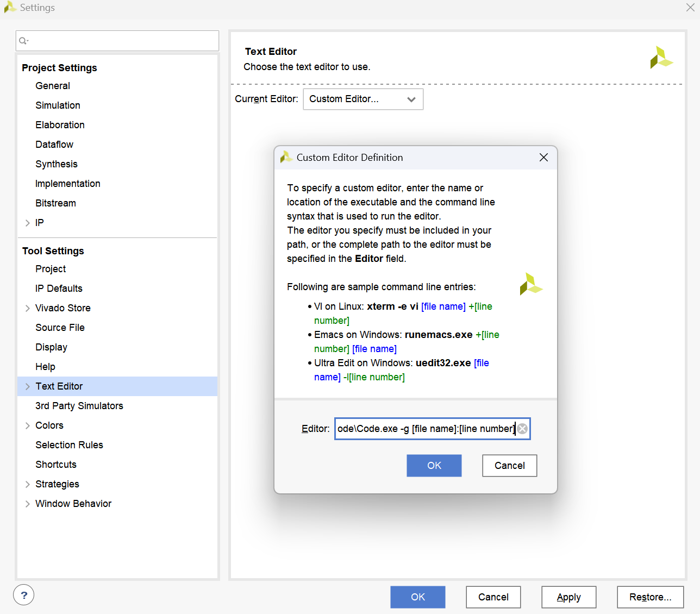Expand the Vivado Store node
700x614 pixels.
click(28, 308)
